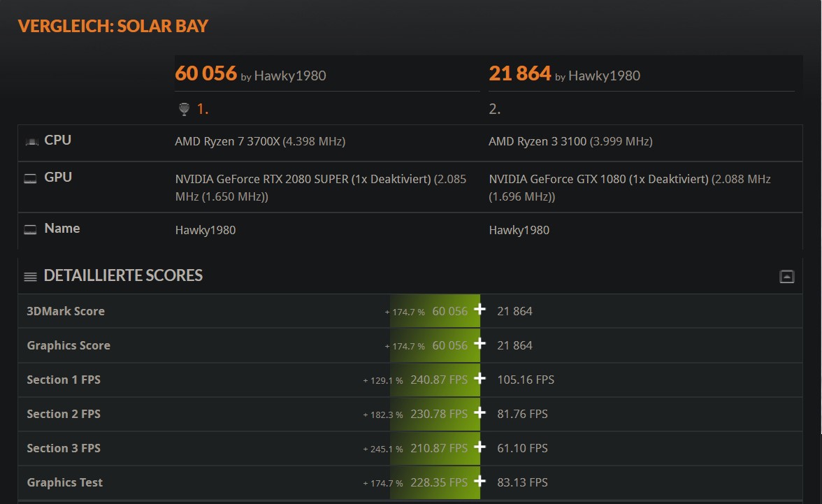Click the Graphics Score row label

point(68,345)
